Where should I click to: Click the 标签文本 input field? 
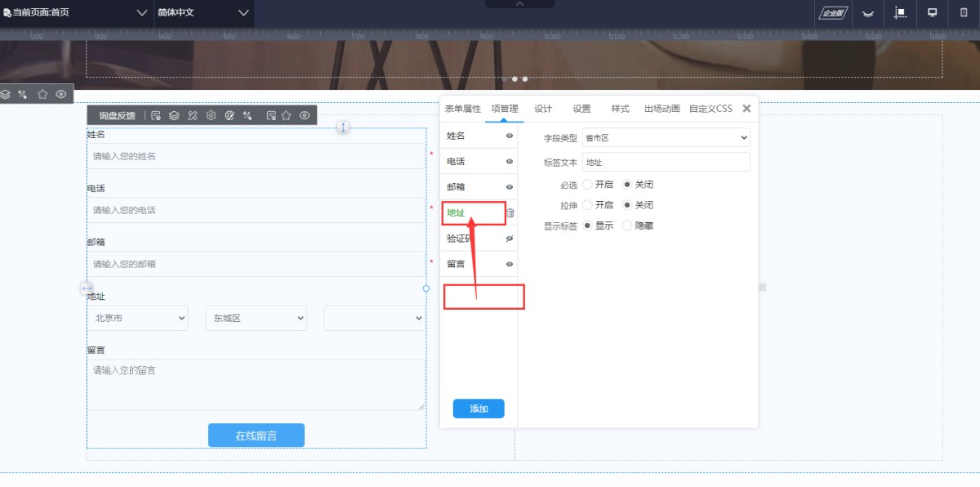pyautogui.click(x=665, y=163)
